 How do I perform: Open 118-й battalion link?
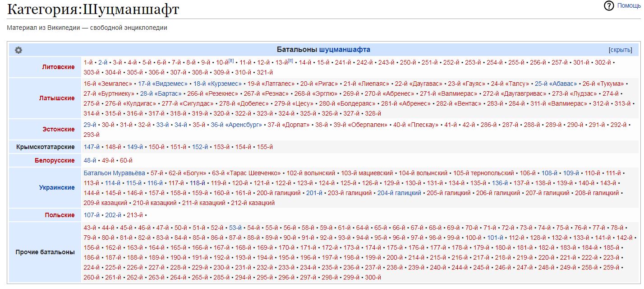tap(198, 183)
